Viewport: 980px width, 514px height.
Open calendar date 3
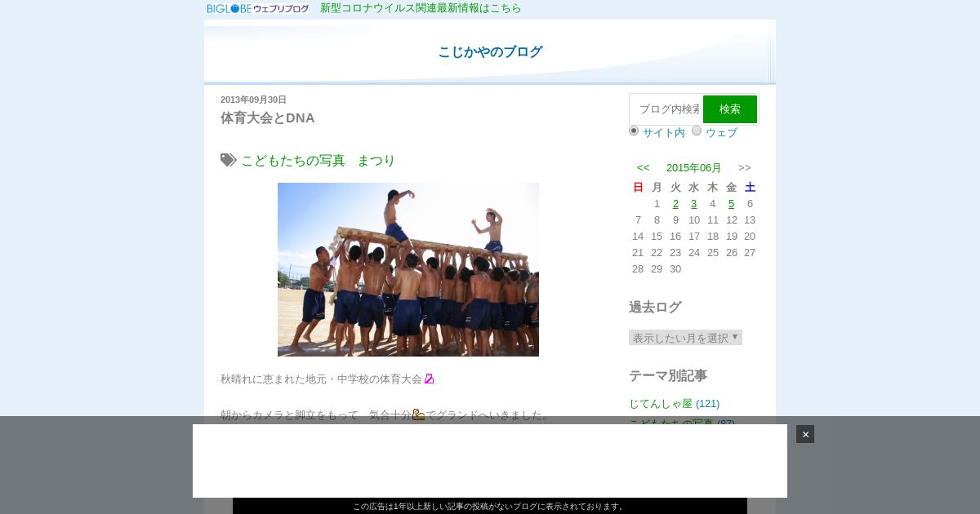694,204
